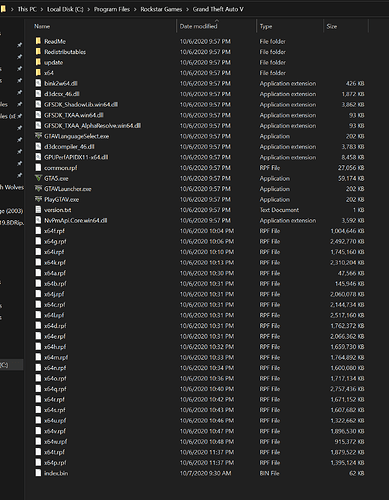Select file name x64e.rpf
Image resolution: width=389 pixels, height=500 pixels.
[55, 336]
